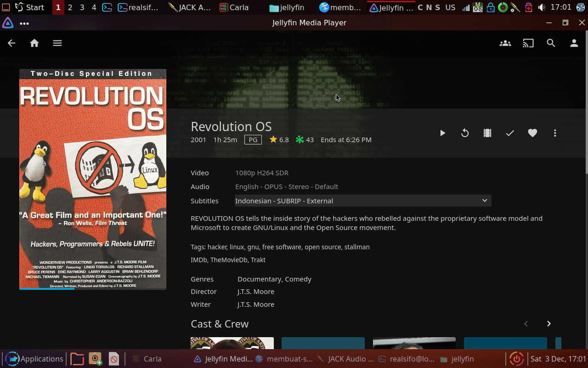The height and width of the screenshot is (368, 588).
Task: Open the Trakt link
Action: point(258,260)
